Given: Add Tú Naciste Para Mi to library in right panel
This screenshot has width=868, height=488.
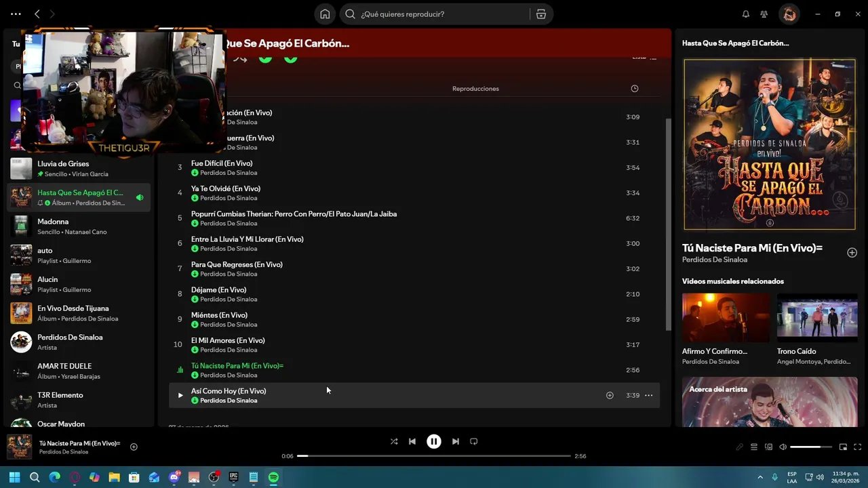Looking at the screenshot, I should point(852,253).
